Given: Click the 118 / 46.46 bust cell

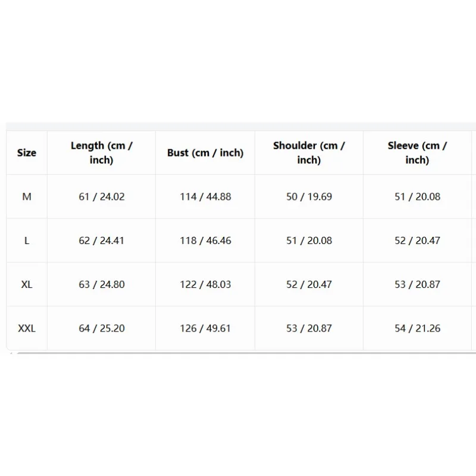Looking at the screenshot, I should pos(205,241).
